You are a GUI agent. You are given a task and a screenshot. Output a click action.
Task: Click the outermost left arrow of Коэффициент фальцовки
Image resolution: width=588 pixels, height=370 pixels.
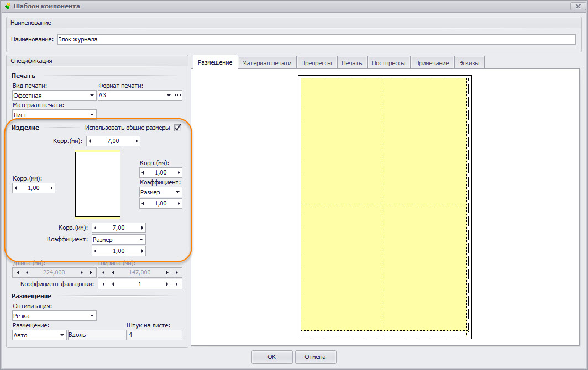click(x=103, y=284)
